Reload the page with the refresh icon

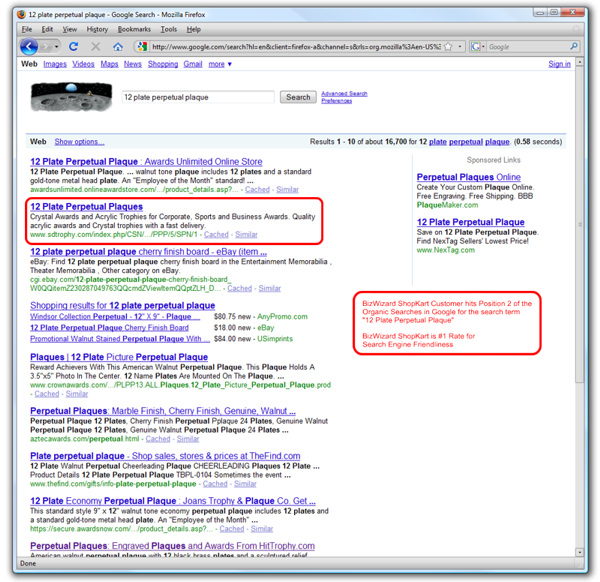pos(73,47)
